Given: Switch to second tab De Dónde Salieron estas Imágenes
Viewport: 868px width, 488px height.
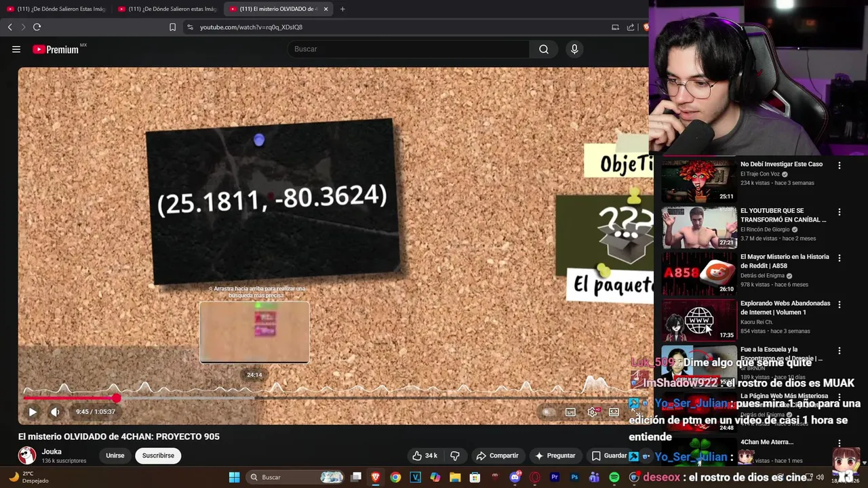Looking at the screenshot, I should coord(167,9).
